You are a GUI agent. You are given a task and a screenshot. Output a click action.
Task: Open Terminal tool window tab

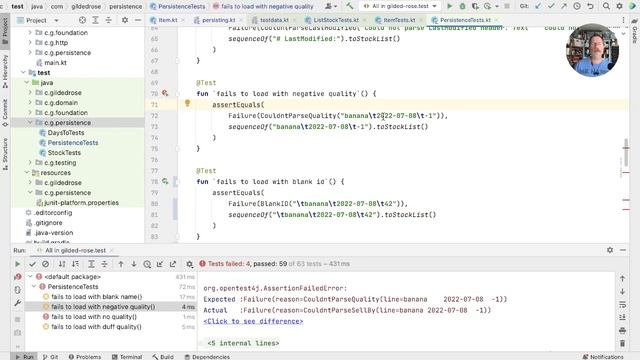click(127, 357)
